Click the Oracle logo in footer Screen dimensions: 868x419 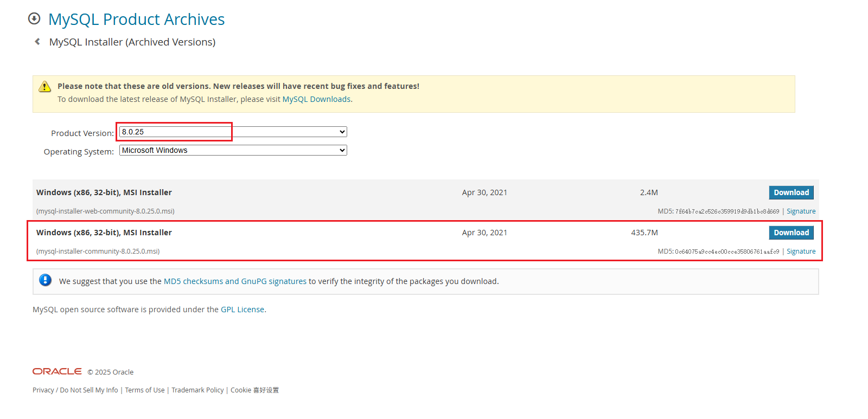(x=57, y=371)
